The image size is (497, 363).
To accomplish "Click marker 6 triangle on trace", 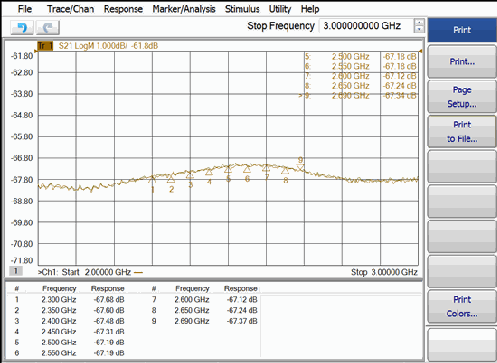I will click(247, 169).
